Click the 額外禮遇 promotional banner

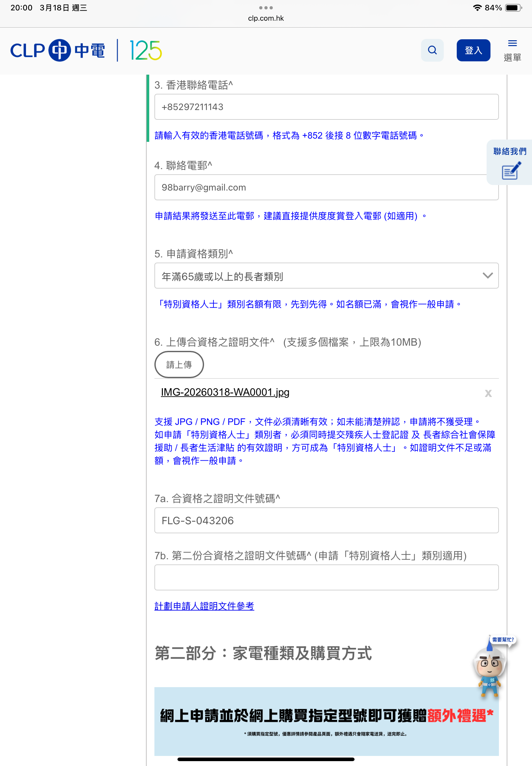326,721
